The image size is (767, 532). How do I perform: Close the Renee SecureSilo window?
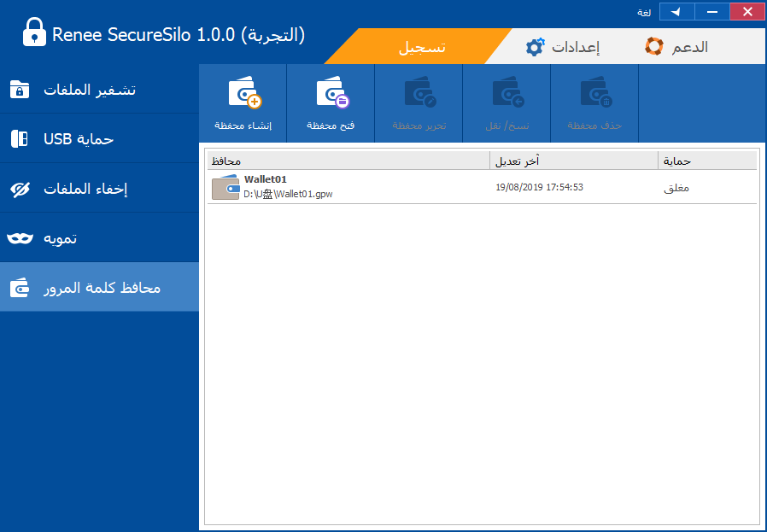(x=747, y=12)
